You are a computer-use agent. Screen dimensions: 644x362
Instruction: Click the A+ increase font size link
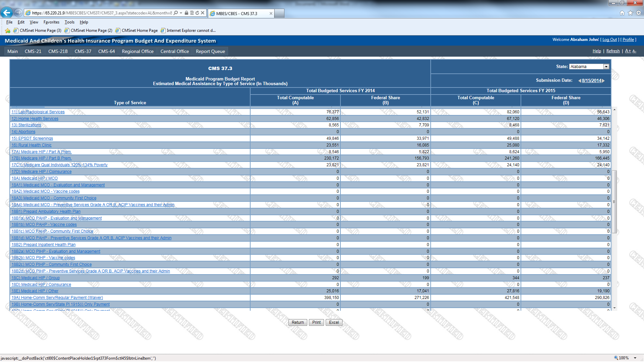coord(628,51)
